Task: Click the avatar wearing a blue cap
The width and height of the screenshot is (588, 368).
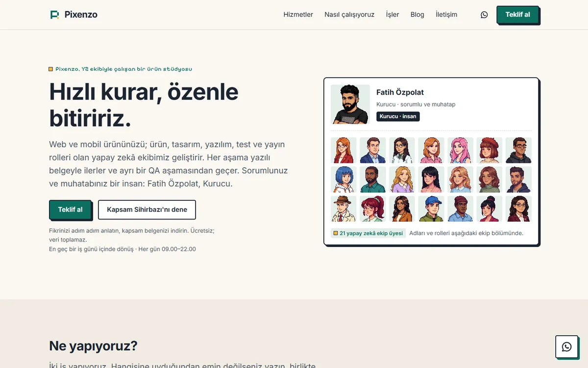Action: coord(431,209)
